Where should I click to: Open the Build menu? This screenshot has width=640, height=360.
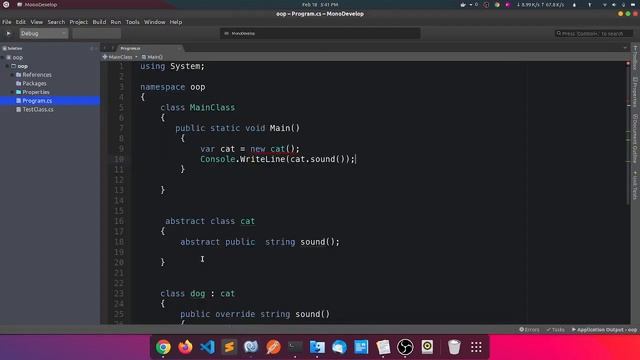(x=99, y=22)
